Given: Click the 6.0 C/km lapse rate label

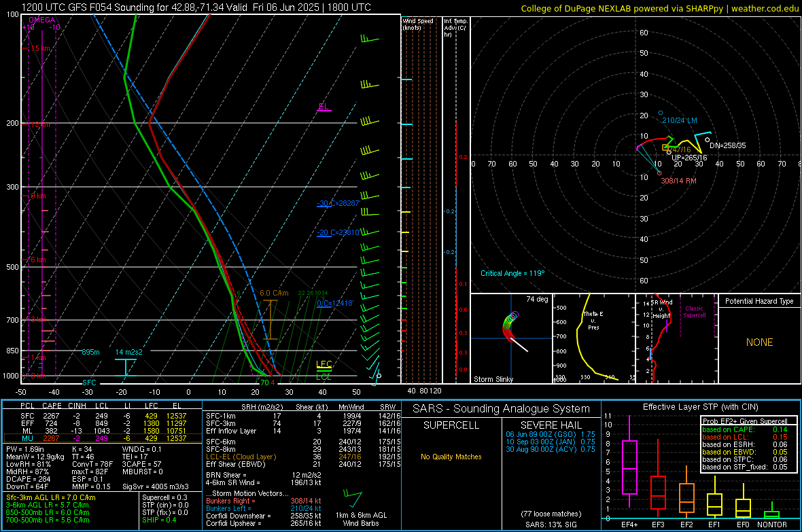Looking at the screenshot, I should point(274,293).
